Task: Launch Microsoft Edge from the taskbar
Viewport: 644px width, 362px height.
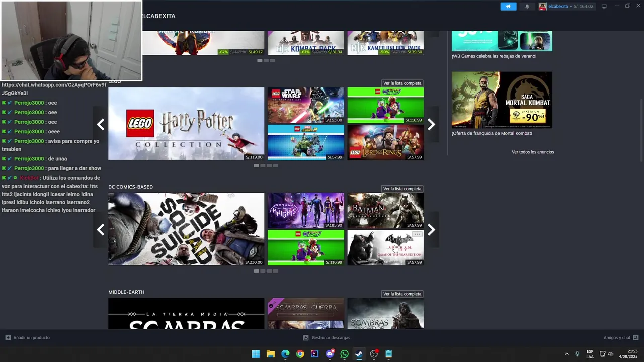Action: (x=285, y=354)
